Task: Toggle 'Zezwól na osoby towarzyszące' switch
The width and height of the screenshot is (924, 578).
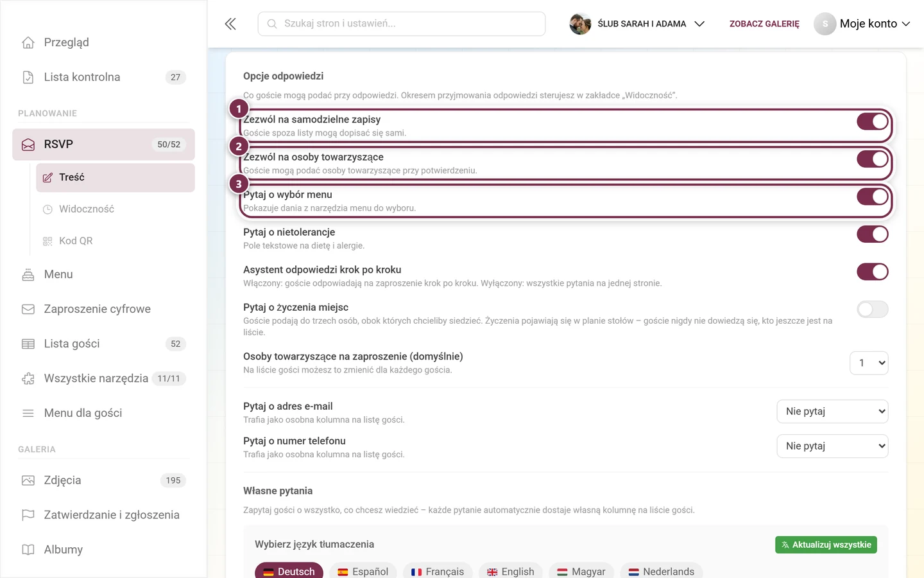Action: [x=873, y=159]
